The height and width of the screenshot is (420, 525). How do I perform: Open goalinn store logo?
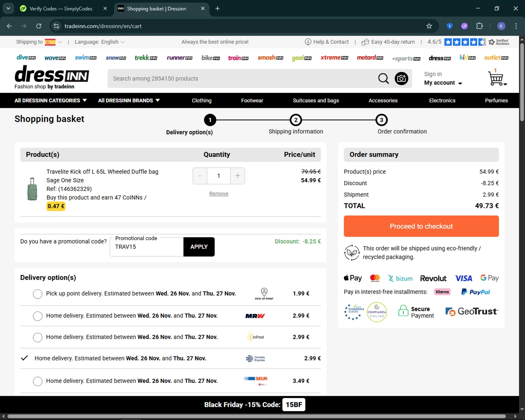(302, 58)
